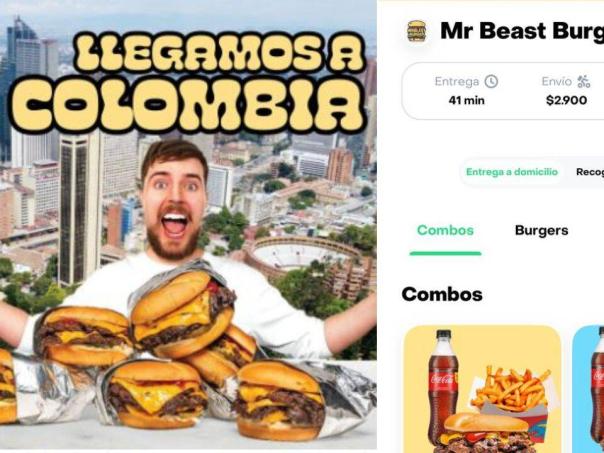
Task: Click the top foil-wrapped burger in promo image
Action: tap(182, 310)
